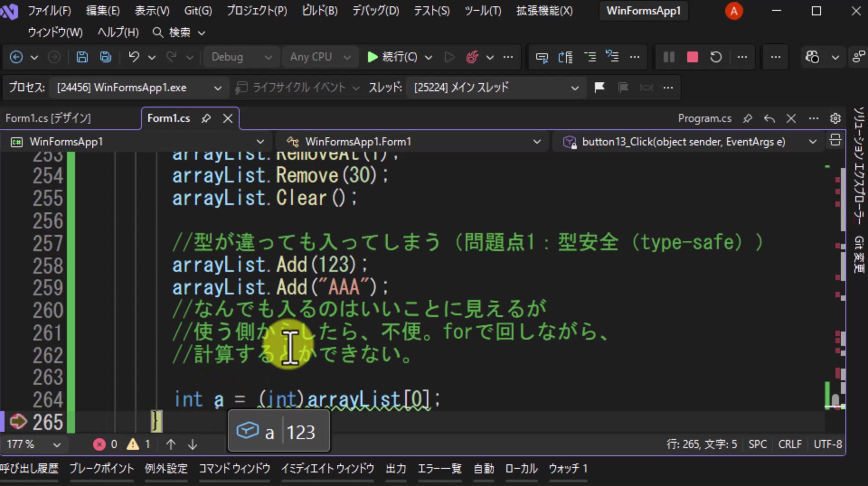Close the Program.cs preview tab
The height and width of the screenshot is (486, 868).
click(791, 118)
